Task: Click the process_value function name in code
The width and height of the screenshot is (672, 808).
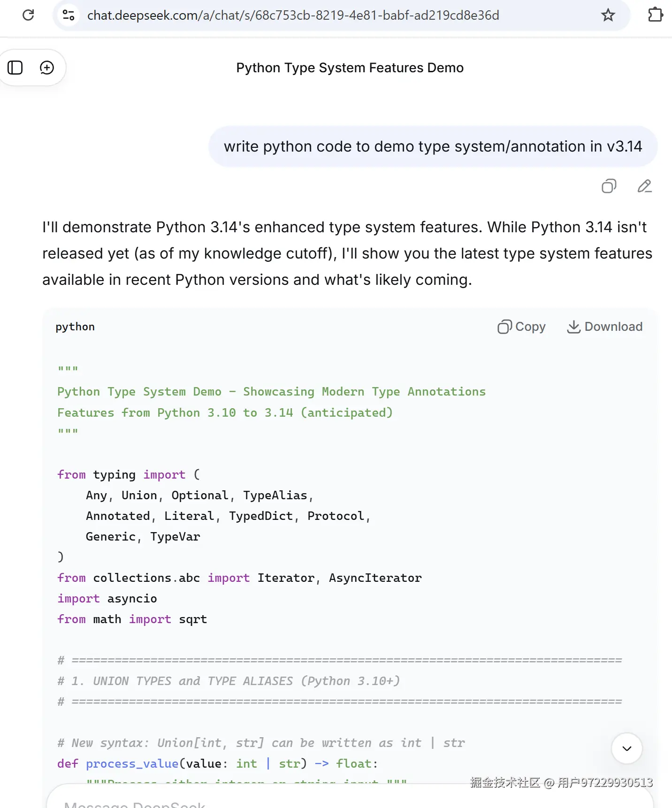Action: [x=132, y=763]
